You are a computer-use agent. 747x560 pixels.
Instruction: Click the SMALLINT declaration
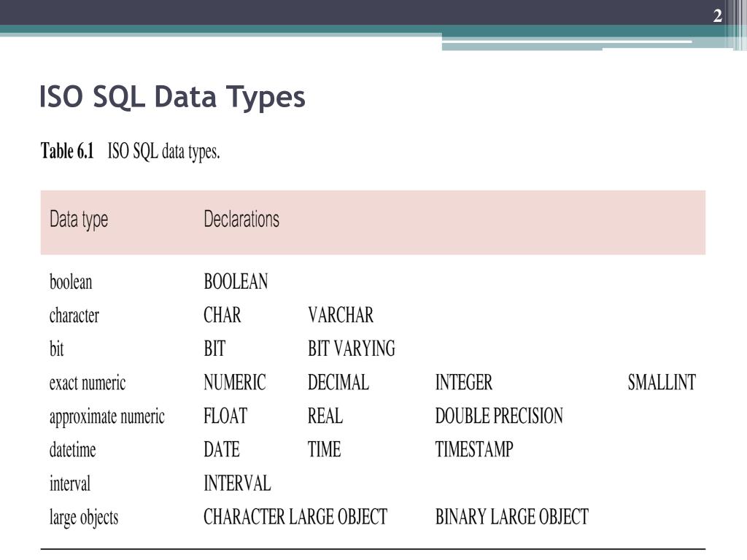pos(662,382)
